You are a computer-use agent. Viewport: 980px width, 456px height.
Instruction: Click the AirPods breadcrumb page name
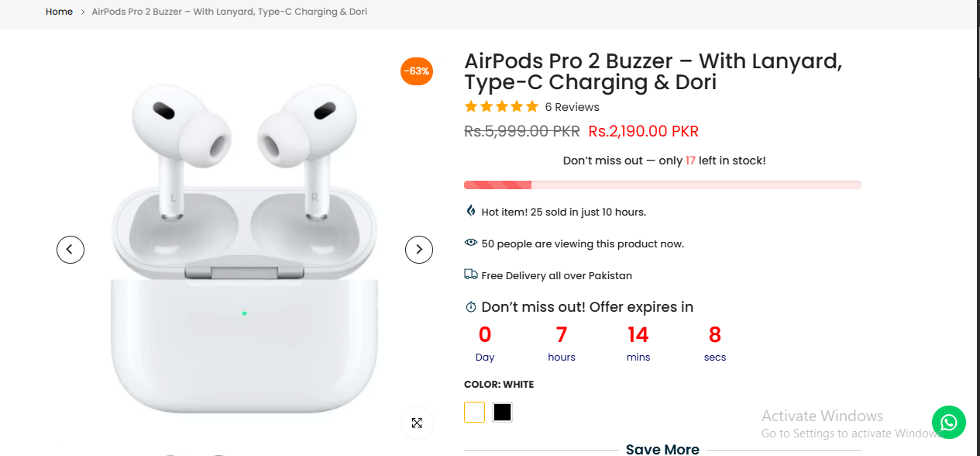[229, 12]
